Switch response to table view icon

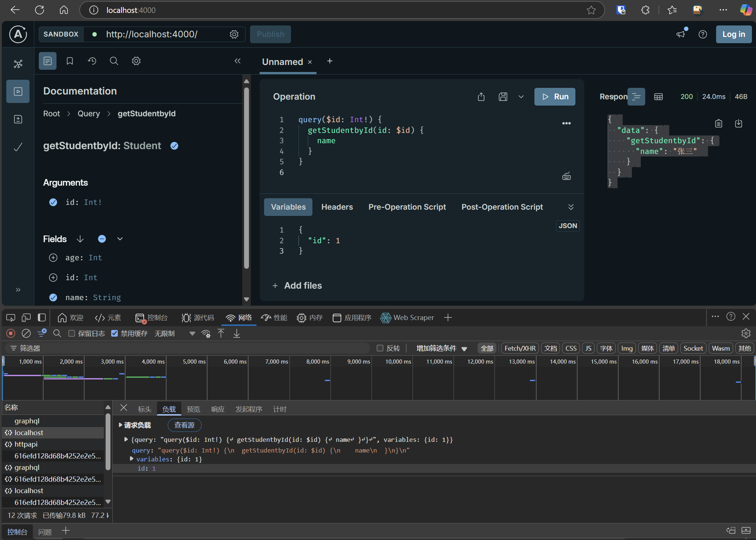point(658,97)
